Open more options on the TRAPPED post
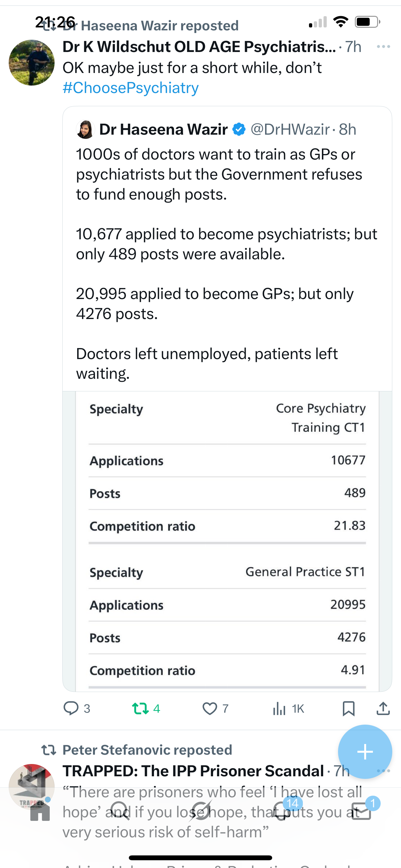Image resolution: width=401 pixels, height=868 pixels. click(x=384, y=771)
